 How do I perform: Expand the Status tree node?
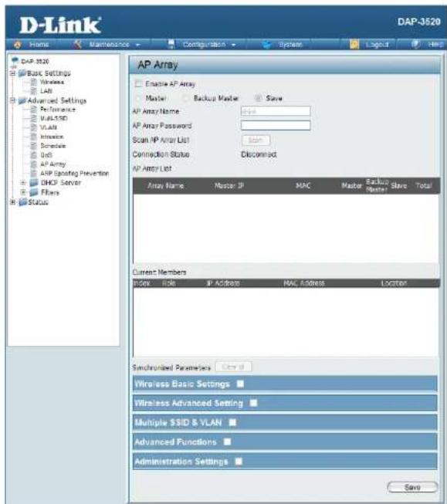(x=12, y=202)
